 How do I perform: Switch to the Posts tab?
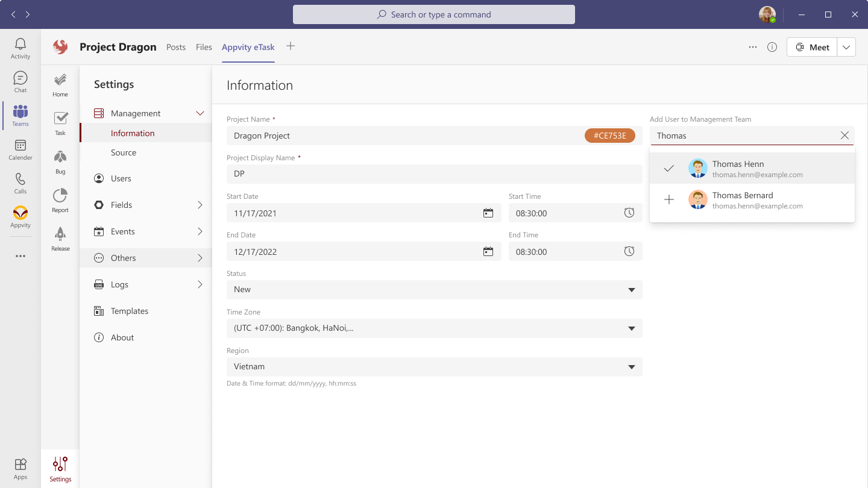[176, 47]
